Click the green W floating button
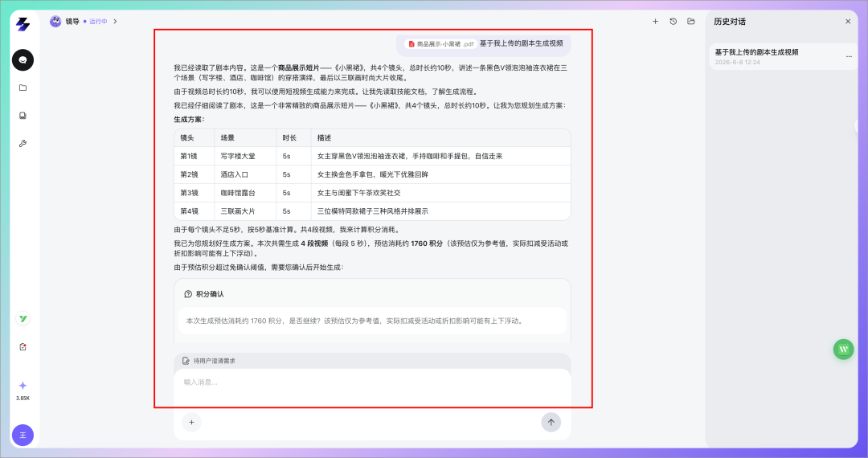868x458 pixels. [844, 349]
